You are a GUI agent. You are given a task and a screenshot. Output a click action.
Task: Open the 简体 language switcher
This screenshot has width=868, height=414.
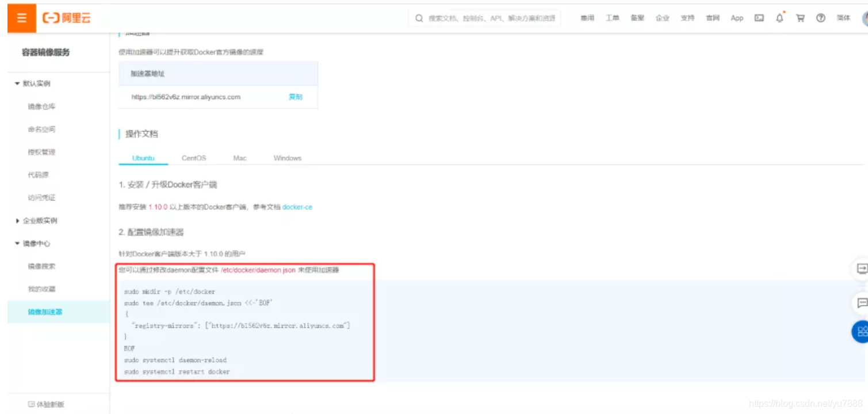pos(843,18)
